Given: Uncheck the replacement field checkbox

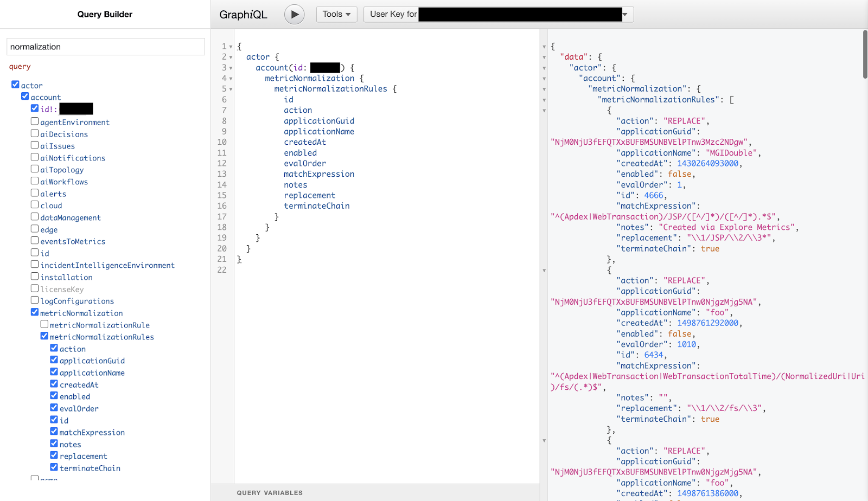Looking at the screenshot, I should (54, 455).
